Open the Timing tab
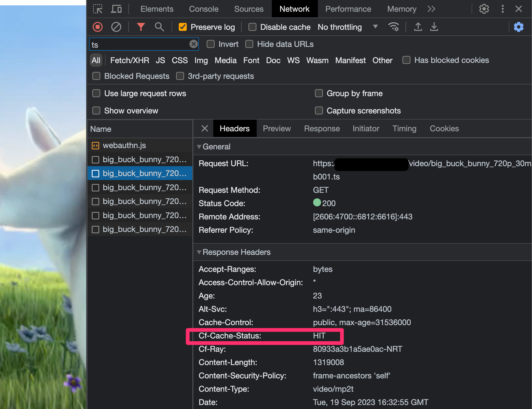 pos(404,129)
